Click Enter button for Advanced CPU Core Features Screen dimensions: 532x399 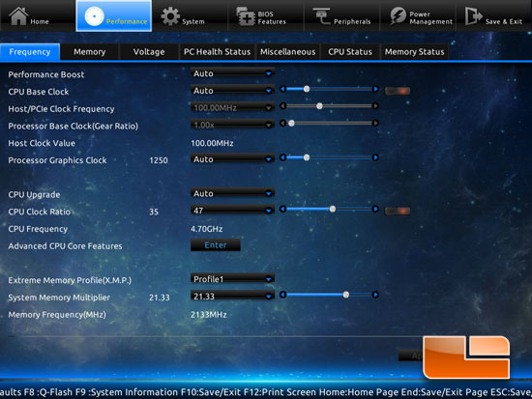click(216, 244)
